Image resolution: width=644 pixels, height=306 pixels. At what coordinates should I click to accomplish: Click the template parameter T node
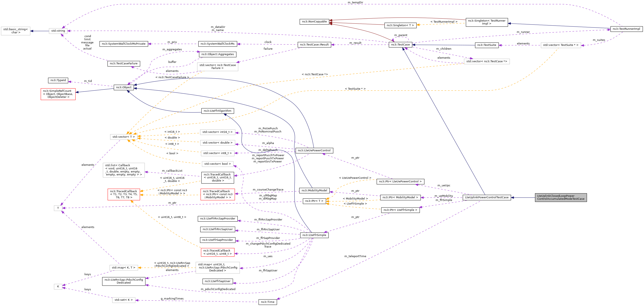click(58, 208)
